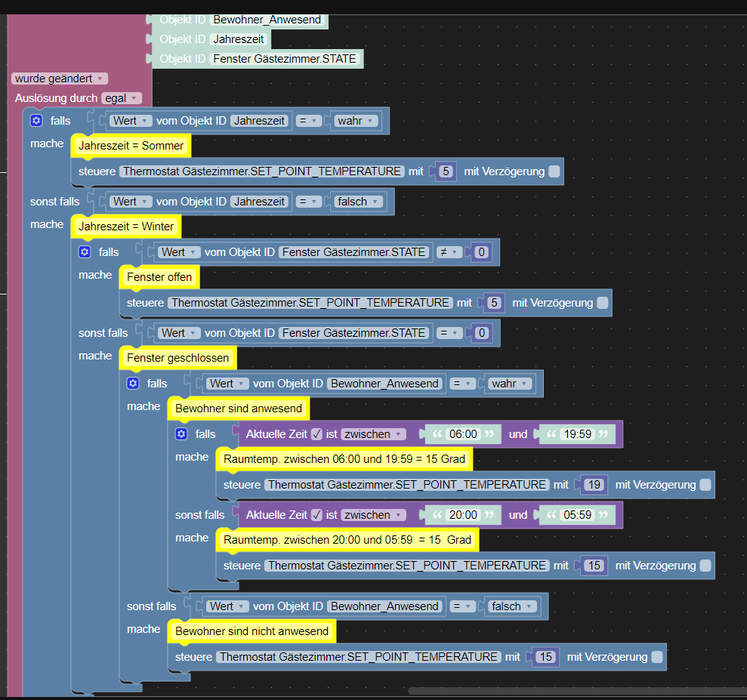Image resolution: width=747 pixels, height=700 pixels.
Task: Edit the value 15 under Bewohner sind nicht anwesend
Action: point(545,657)
